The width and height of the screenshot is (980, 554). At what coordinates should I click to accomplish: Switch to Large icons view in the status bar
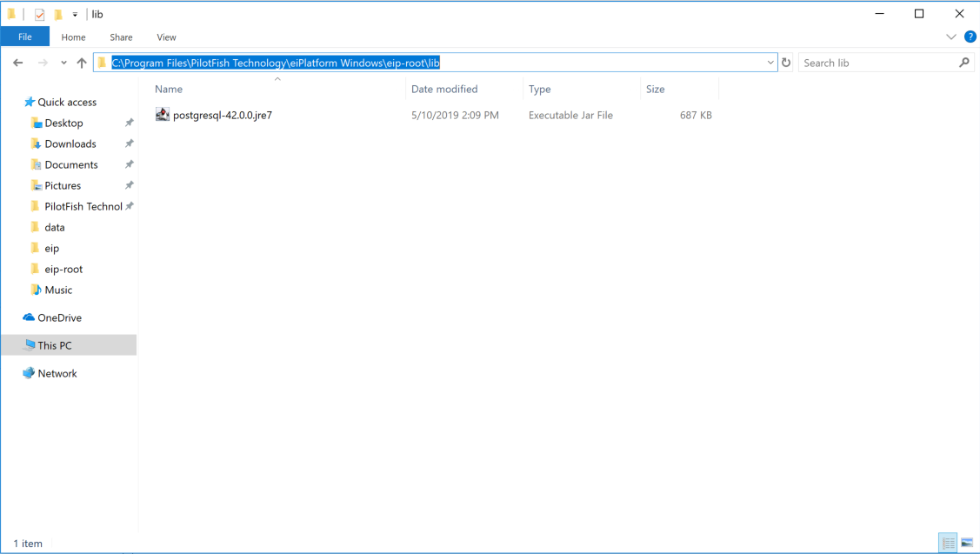(967, 543)
